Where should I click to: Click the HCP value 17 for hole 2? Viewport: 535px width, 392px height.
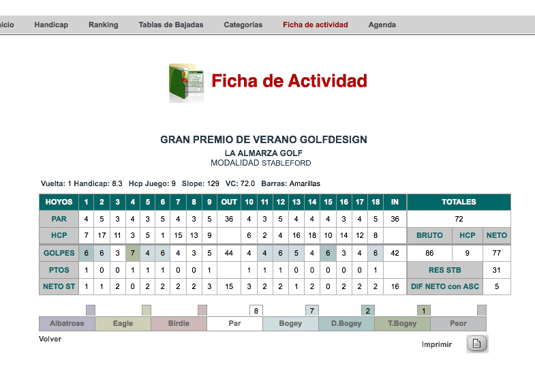click(x=102, y=235)
